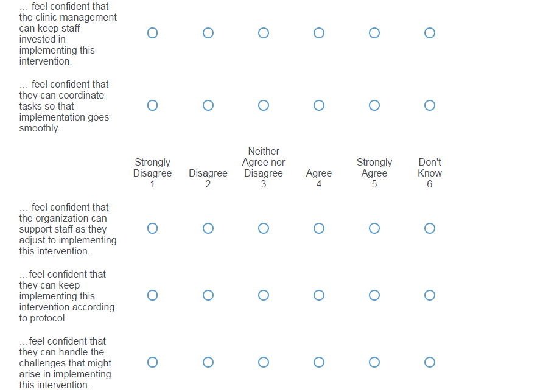543x392 pixels.
Task: Choose Agree for handling implementation challenges
Action: [319, 362]
